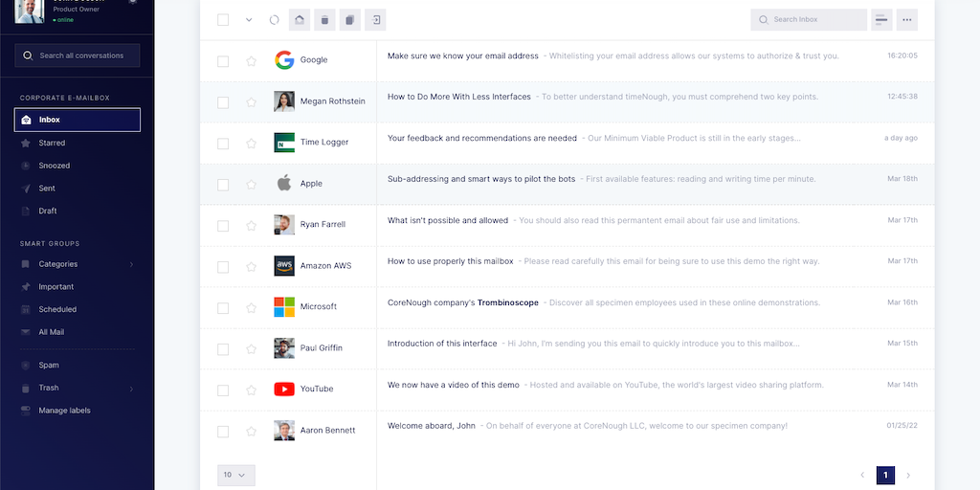Viewport: 980px width, 490px height.
Task: Toggle the select-all checkbox in toolbar
Action: coord(223,20)
